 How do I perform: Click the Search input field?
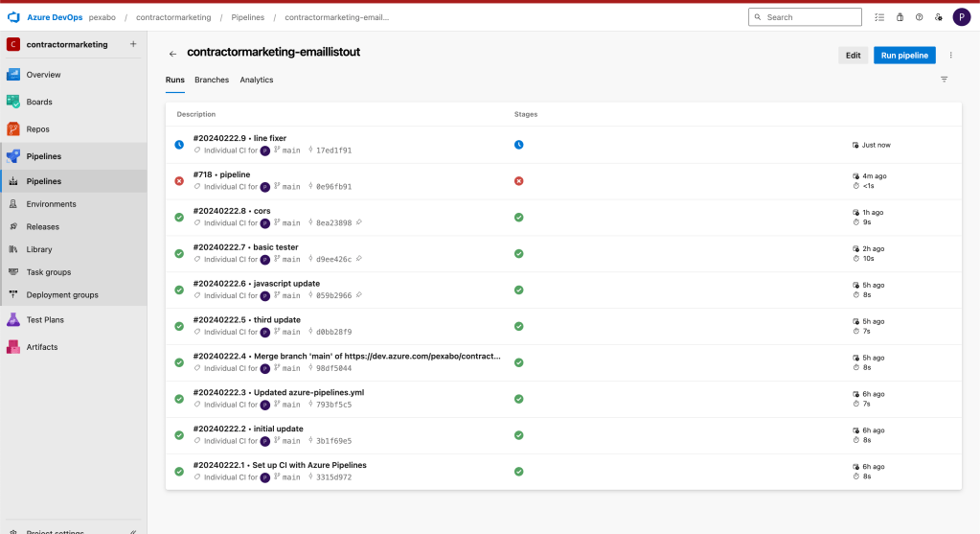pyautogui.click(x=805, y=17)
